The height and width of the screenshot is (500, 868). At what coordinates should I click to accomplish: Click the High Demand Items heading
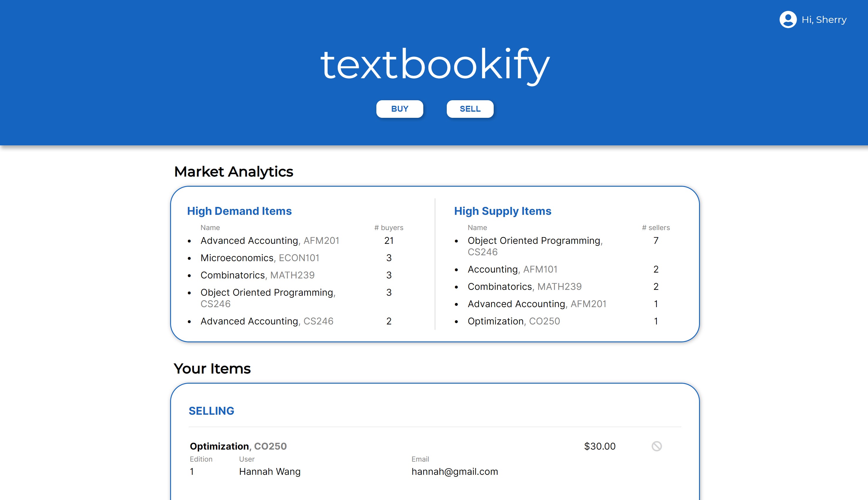(239, 211)
